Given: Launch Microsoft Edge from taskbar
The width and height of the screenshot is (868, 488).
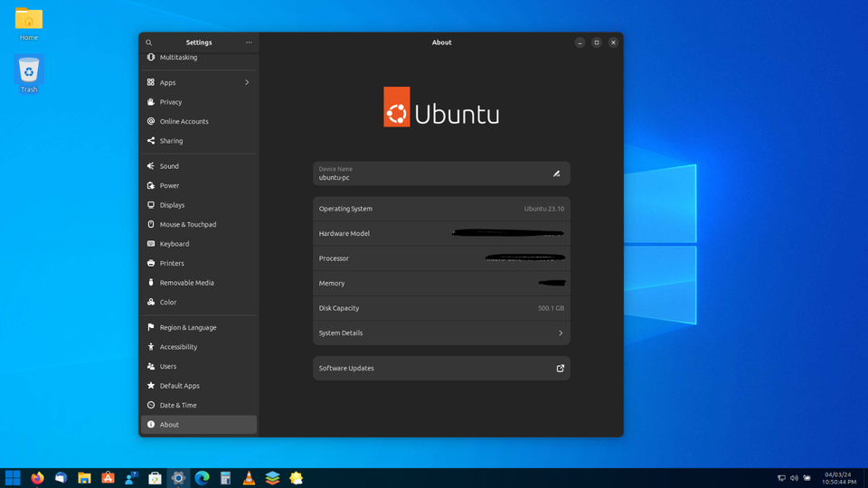Looking at the screenshot, I should tap(202, 477).
